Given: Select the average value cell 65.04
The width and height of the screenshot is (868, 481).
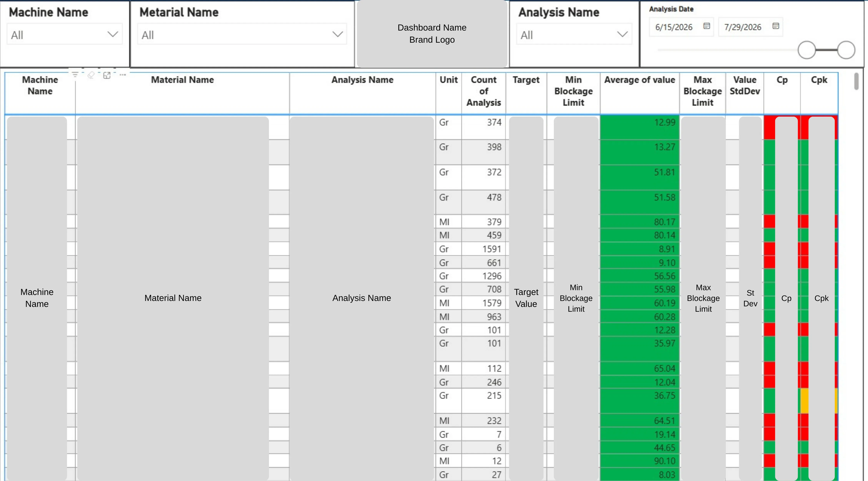Looking at the screenshot, I should coord(640,368).
